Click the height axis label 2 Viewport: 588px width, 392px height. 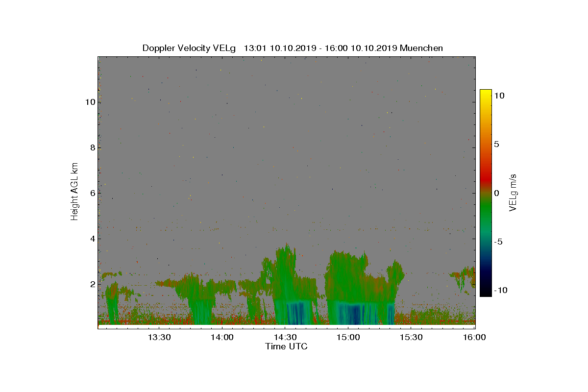tap(92, 284)
